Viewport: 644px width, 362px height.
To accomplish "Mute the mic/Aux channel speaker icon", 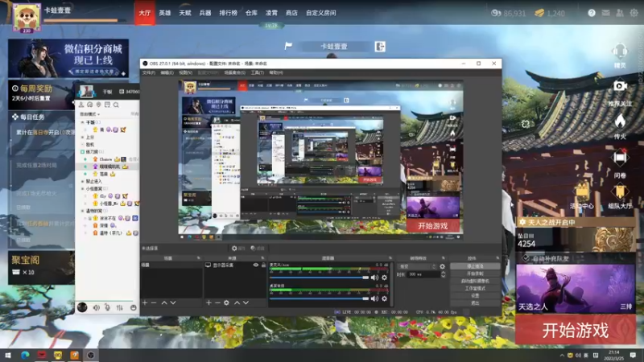I will (374, 278).
